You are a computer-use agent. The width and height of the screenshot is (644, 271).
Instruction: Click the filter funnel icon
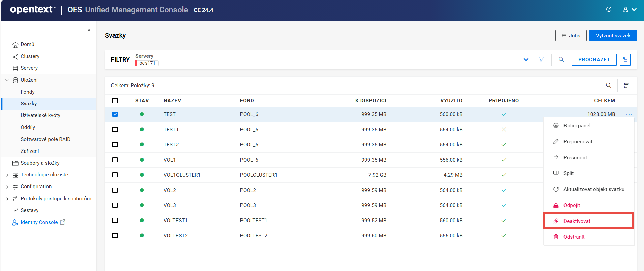[x=541, y=59]
